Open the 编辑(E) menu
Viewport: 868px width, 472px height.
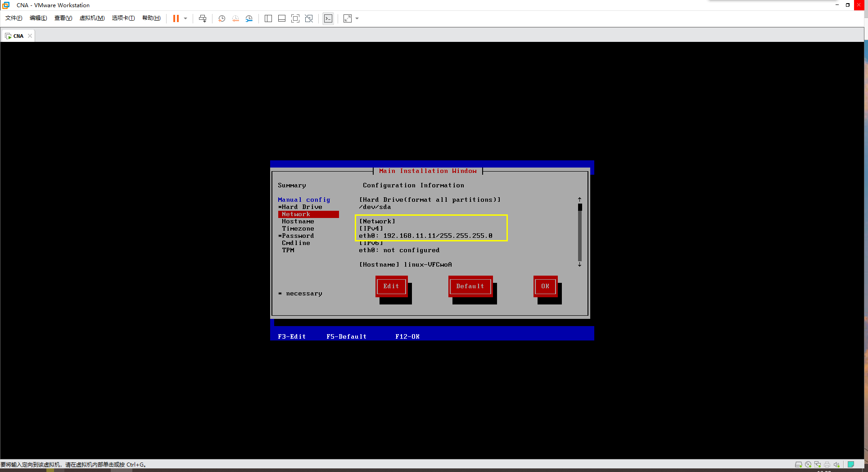pos(38,18)
